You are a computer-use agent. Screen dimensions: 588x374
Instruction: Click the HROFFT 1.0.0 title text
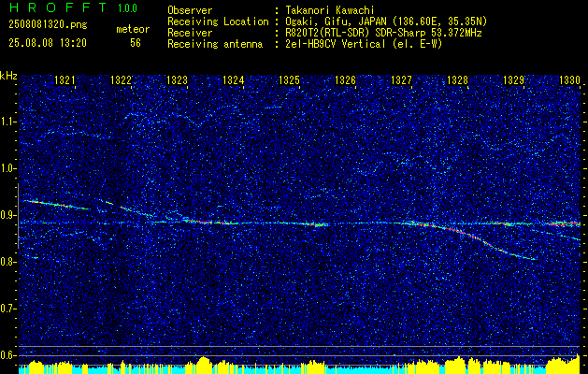coord(74,7)
